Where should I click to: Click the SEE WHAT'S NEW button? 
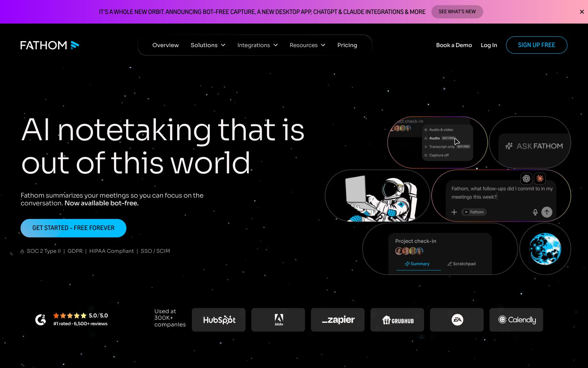pos(457,12)
